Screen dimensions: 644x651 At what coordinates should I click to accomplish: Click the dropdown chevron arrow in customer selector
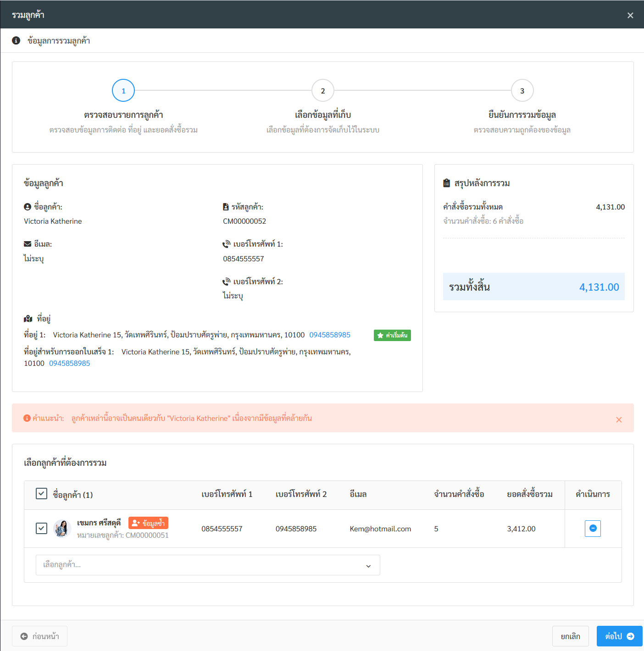point(368,566)
